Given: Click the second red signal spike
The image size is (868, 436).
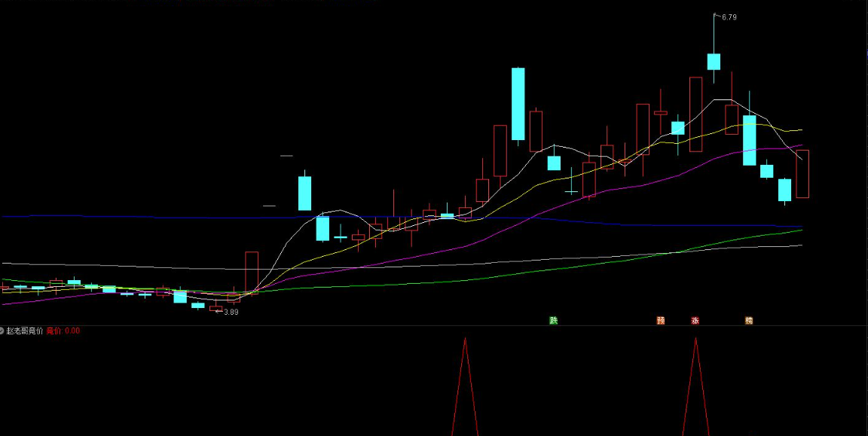Looking at the screenshot, I should [x=696, y=387].
